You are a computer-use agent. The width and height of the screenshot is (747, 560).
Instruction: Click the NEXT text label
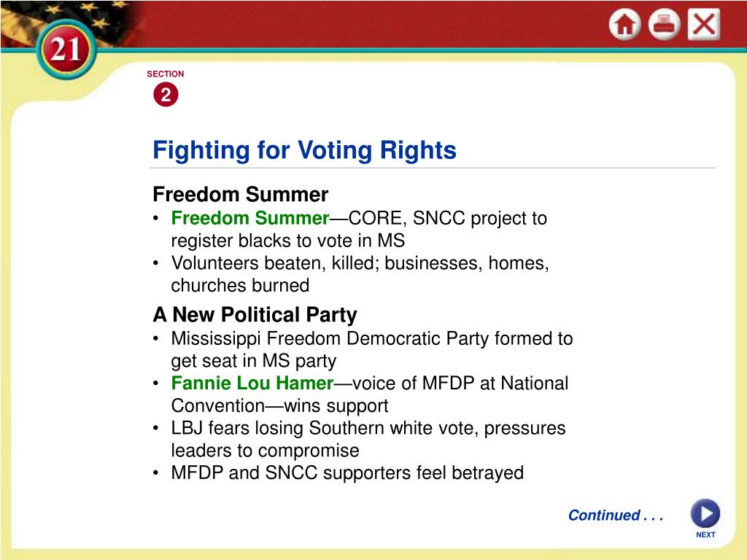click(x=705, y=534)
